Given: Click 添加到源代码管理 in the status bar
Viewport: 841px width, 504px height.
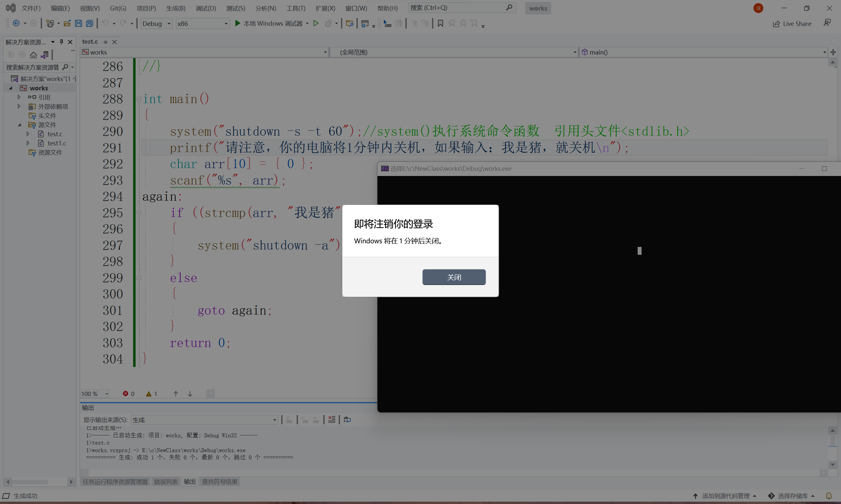Looking at the screenshot, I should (x=725, y=496).
